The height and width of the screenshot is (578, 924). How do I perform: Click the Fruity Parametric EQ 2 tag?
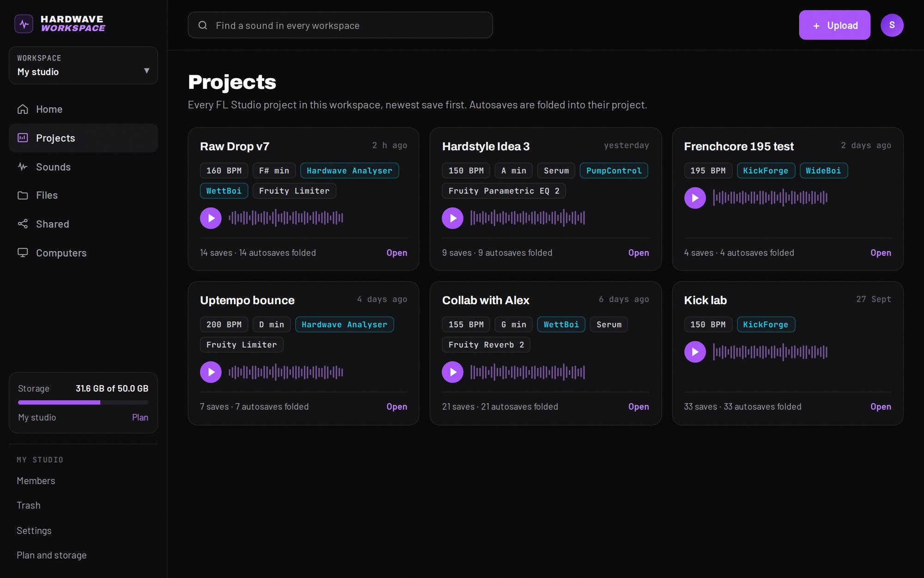504,191
